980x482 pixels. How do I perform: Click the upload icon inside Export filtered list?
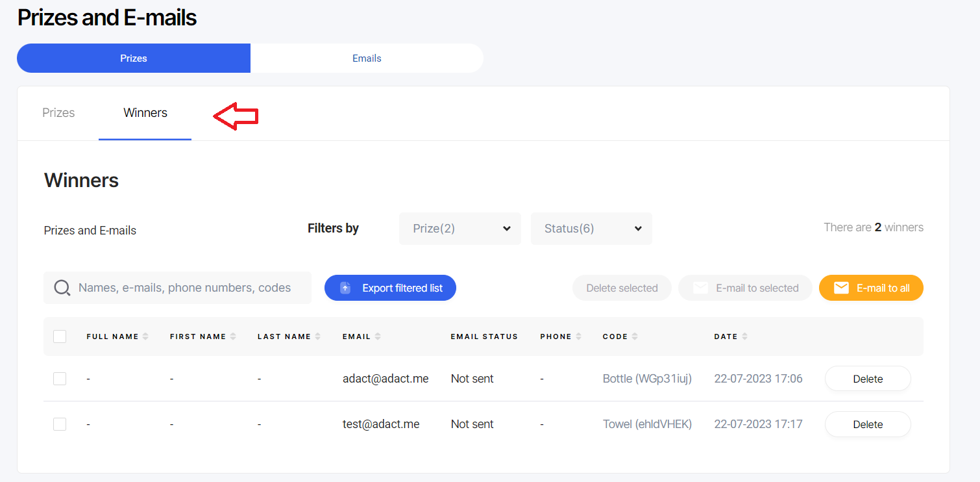point(345,287)
